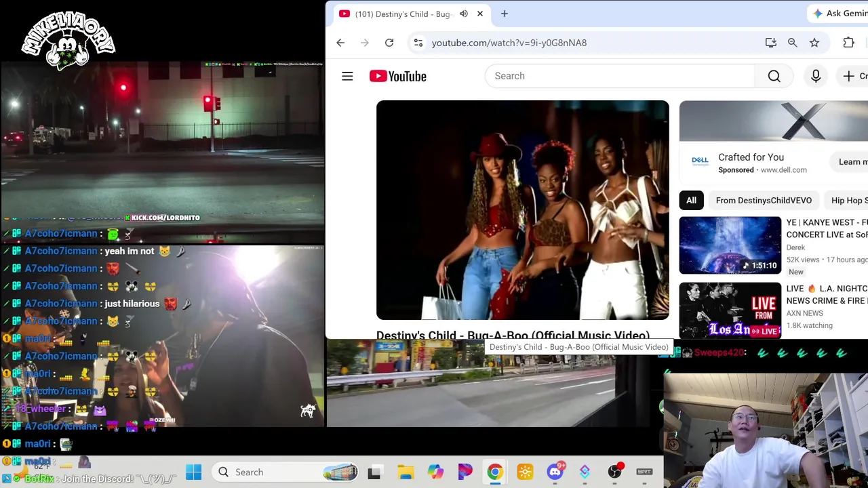Open Chrome zoom magnifier icon
Screen dimensions: 868x488
(x=793, y=43)
